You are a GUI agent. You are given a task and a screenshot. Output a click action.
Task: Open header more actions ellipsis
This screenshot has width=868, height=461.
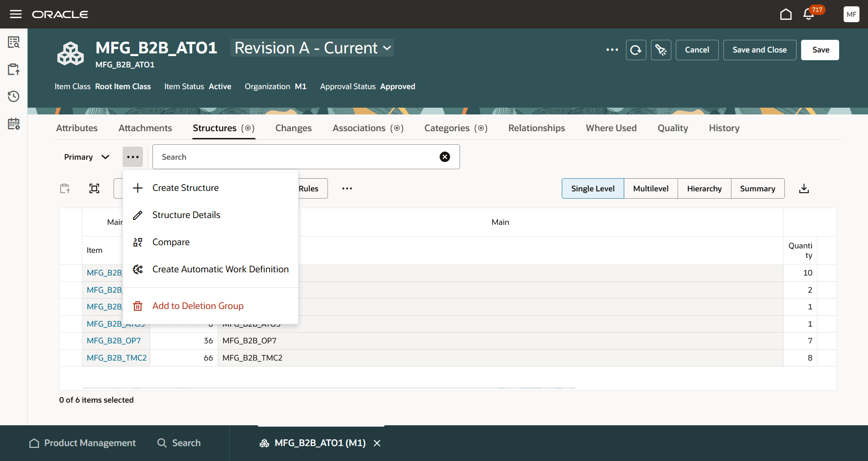(612, 50)
